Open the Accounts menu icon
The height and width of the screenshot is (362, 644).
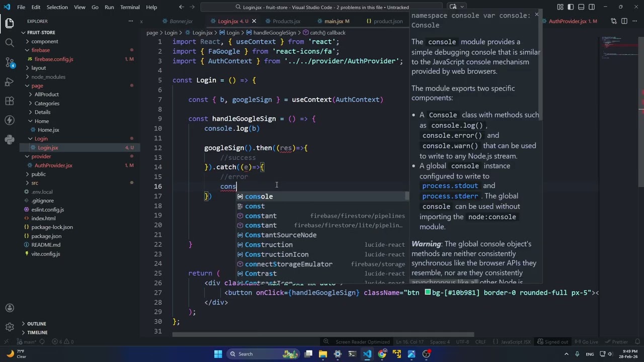[10, 308]
